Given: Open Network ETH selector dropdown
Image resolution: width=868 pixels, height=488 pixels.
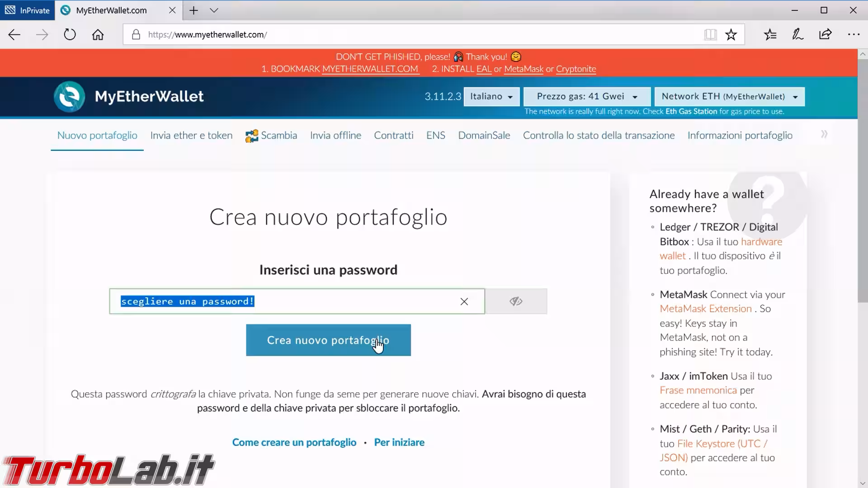Looking at the screenshot, I should point(729,96).
